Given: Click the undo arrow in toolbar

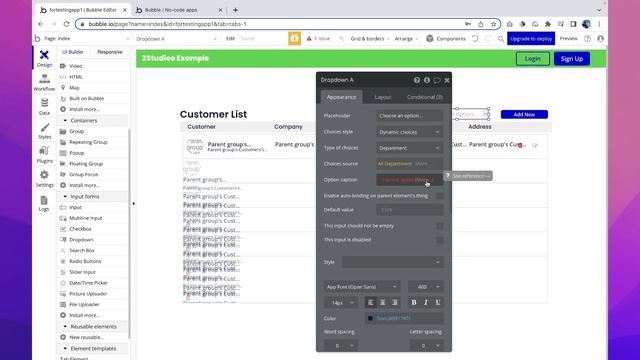Looking at the screenshot, I should click(475, 38).
